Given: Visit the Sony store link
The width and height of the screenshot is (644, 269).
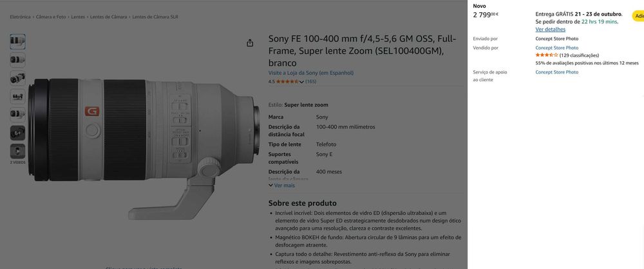Looking at the screenshot, I should click(x=311, y=73).
